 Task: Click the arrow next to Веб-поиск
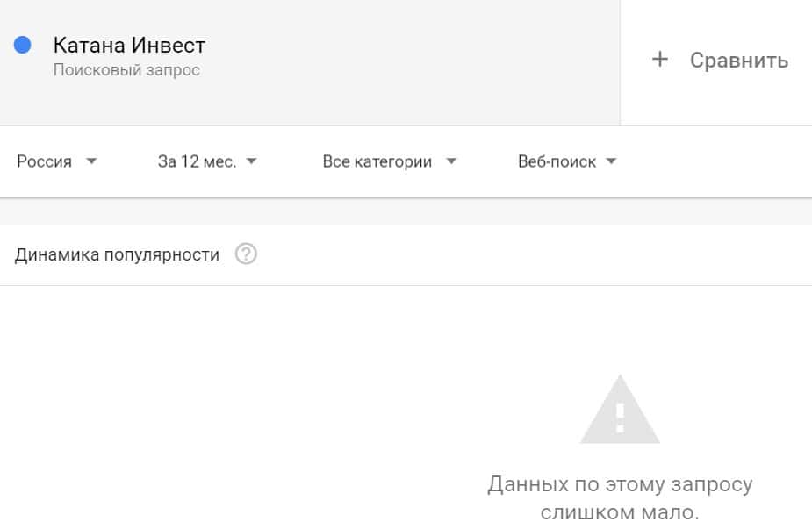click(612, 161)
